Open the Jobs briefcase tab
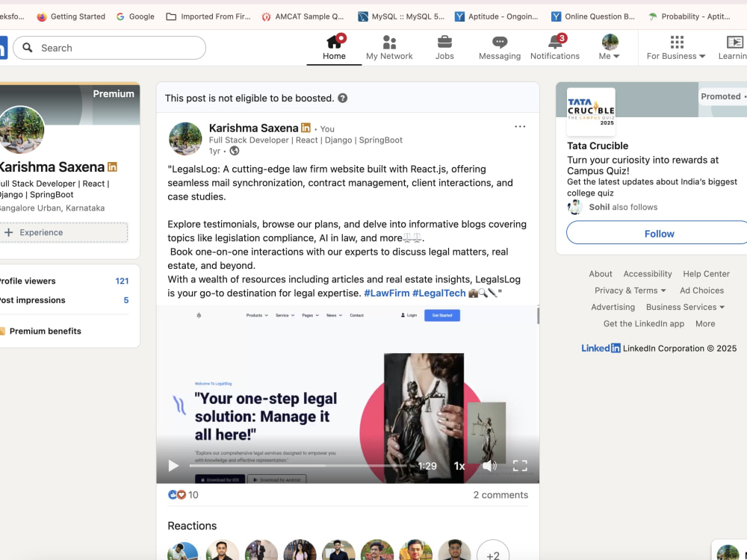The image size is (747, 560). pyautogui.click(x=444, y=48)
